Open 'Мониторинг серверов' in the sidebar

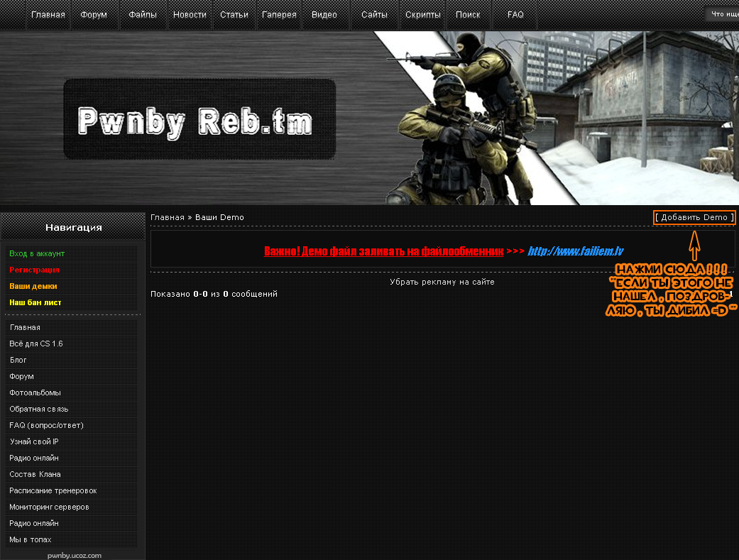click(49, 507)
